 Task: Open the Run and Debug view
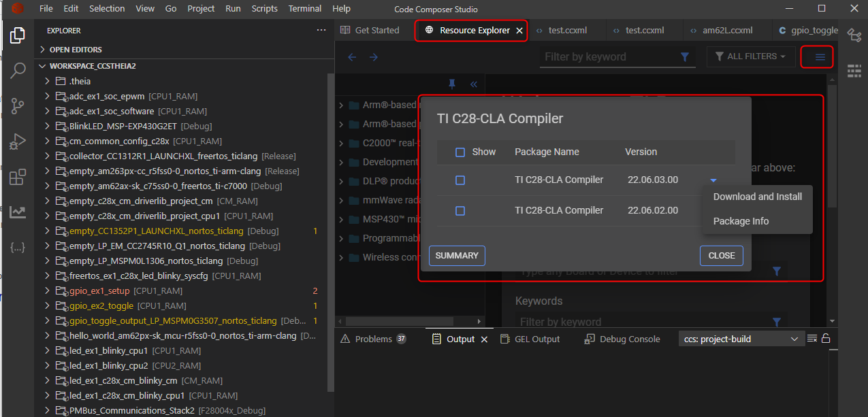(x=18, y=141)
